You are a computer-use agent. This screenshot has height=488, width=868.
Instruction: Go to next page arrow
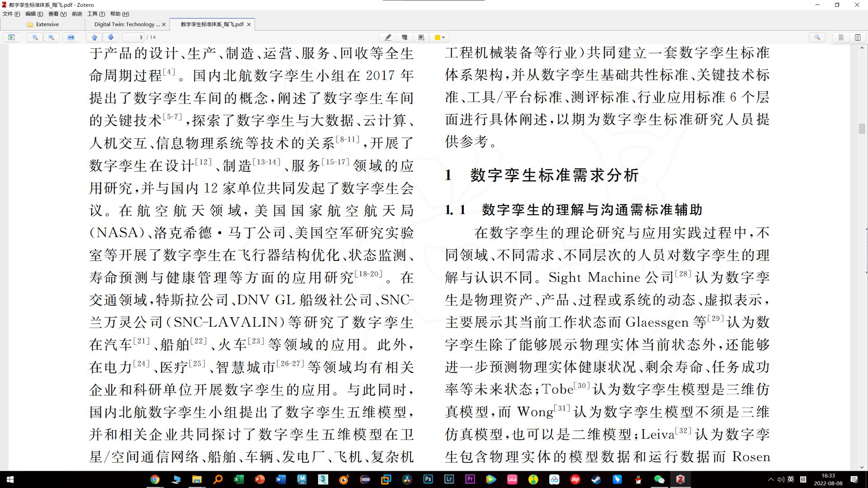tap(111, 38)
